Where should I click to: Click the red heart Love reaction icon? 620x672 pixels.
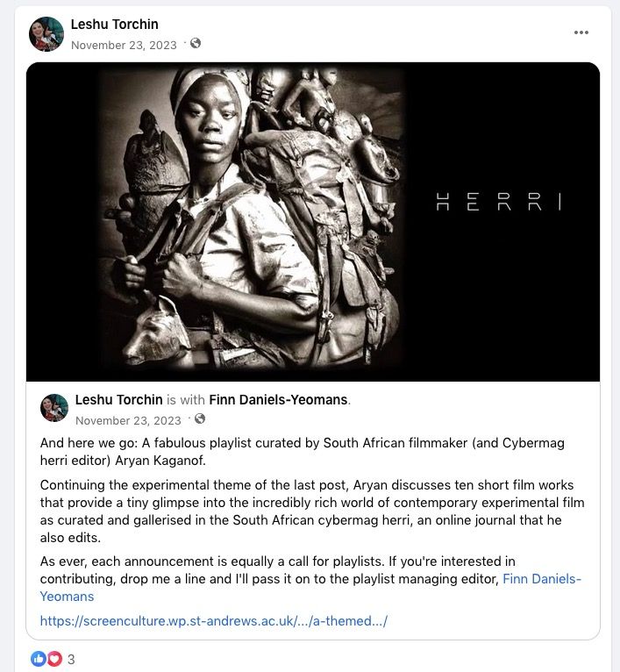point(54,659)
